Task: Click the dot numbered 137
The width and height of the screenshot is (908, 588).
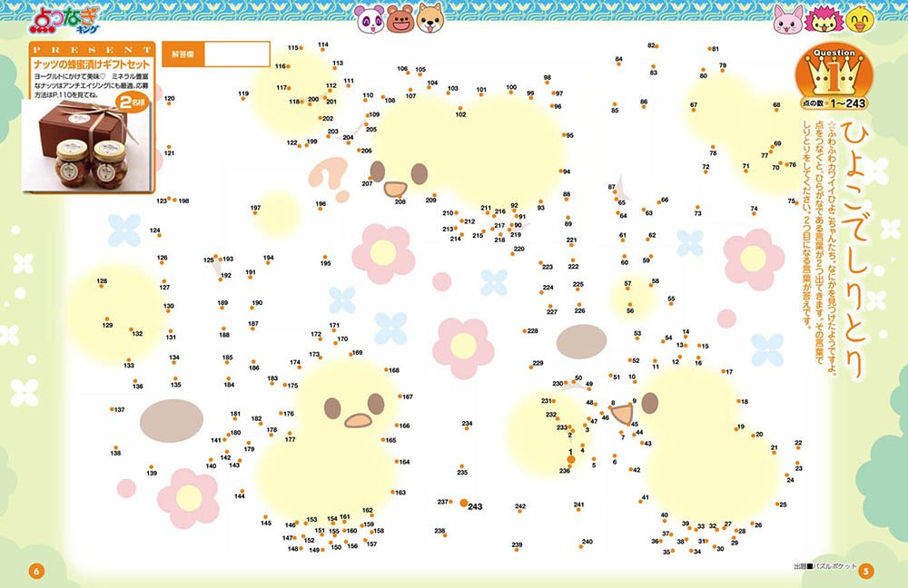Action: [112, 409]
